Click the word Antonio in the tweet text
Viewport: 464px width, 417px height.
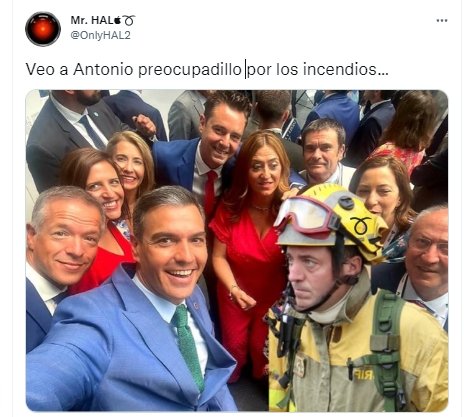coord(103,69)
